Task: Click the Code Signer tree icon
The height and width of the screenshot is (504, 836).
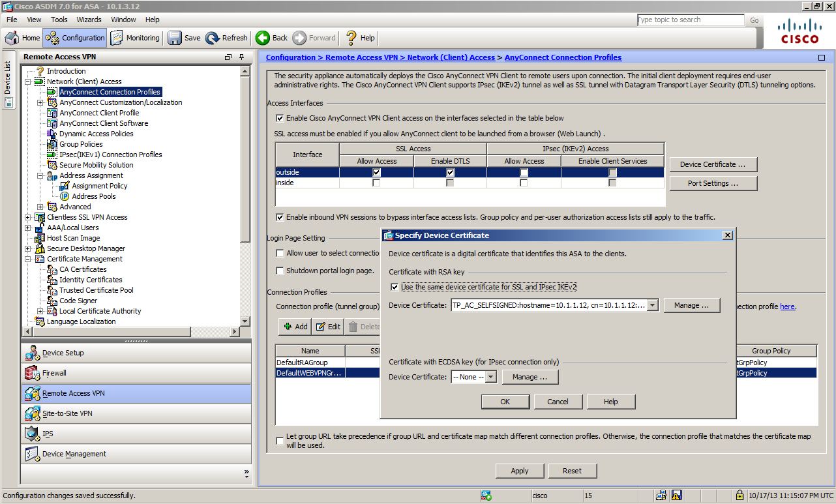Action: click(x=52, y=301)
